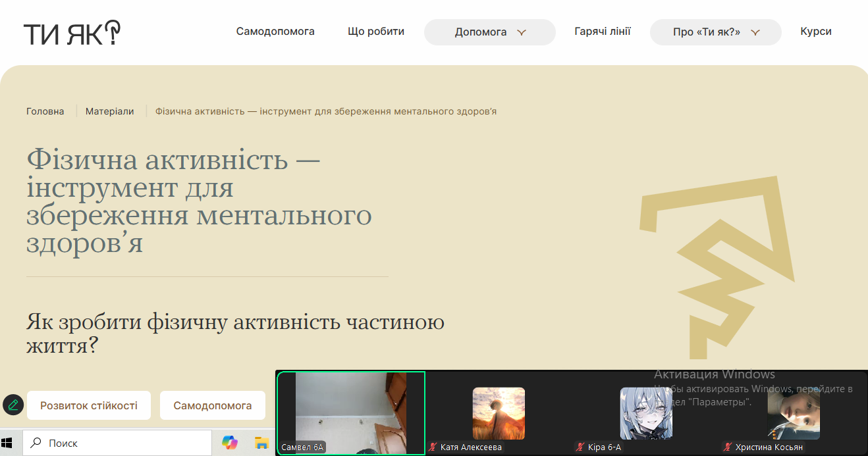Screen dimensions: 868x456
Task: Click the chevron arrow in Про «Ти як?»
Action: coord(755,32)
